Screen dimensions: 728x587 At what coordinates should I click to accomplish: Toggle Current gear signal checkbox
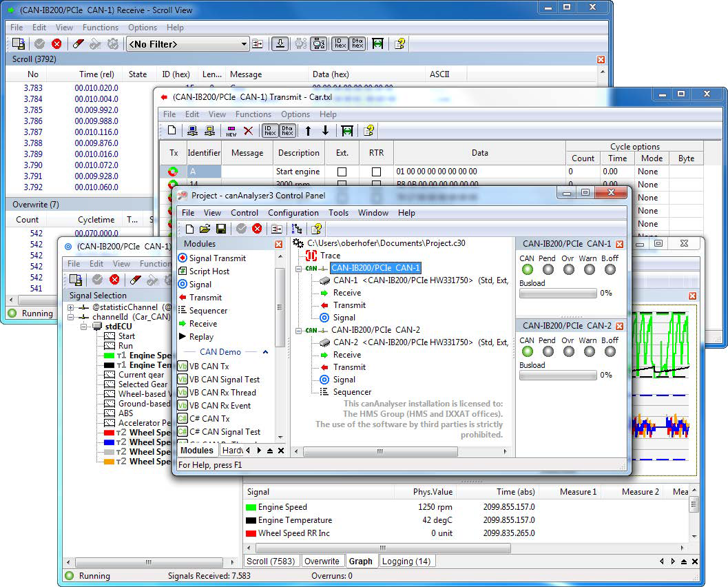110,375
